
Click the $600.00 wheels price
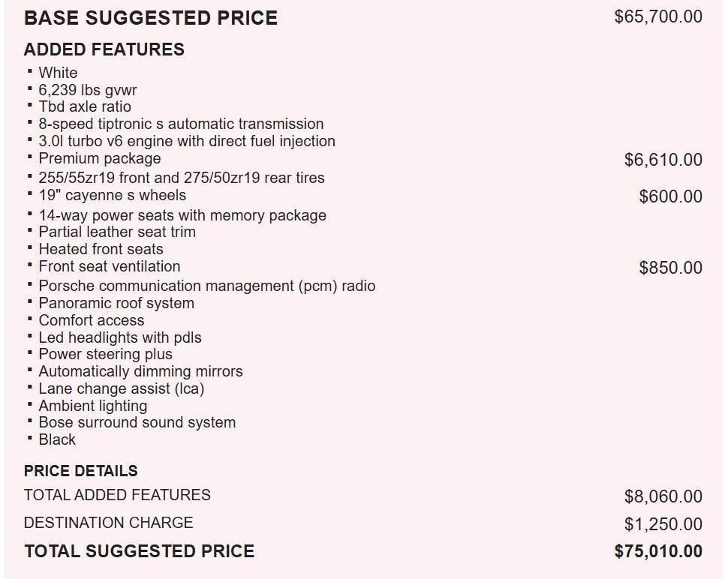pyautogui.click(x=671, y=196)
